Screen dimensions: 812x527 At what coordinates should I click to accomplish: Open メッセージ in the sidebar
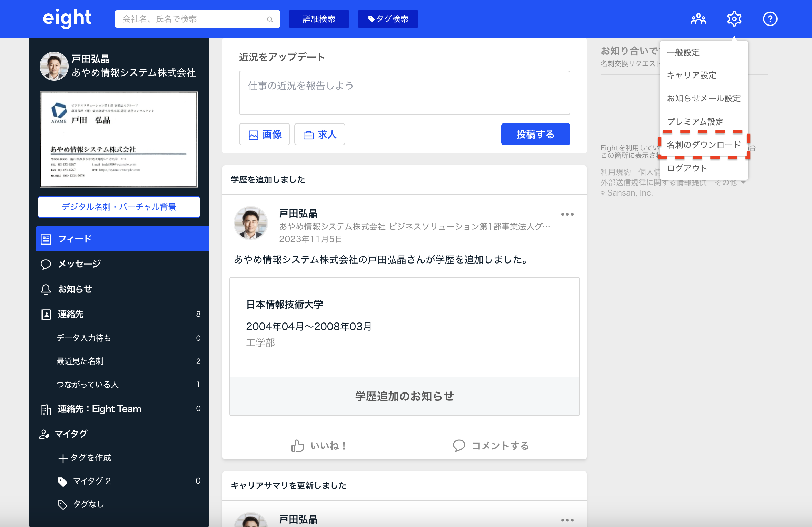click(79, 264)
